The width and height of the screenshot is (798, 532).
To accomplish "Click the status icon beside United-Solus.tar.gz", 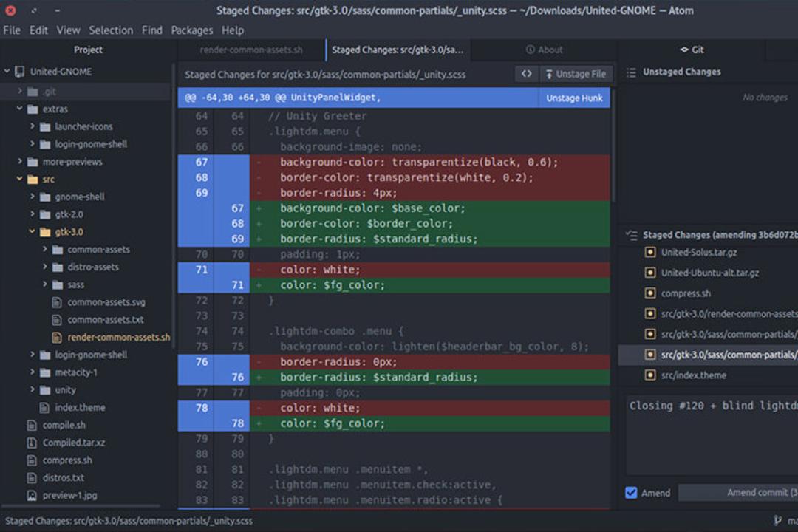I will [650, 253].
